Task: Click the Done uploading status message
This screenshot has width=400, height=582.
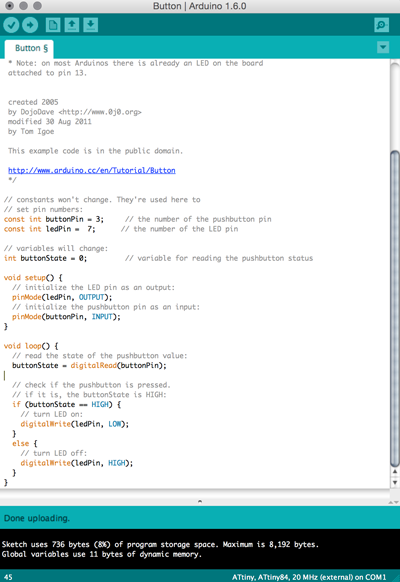Action: tap(37, 518)
